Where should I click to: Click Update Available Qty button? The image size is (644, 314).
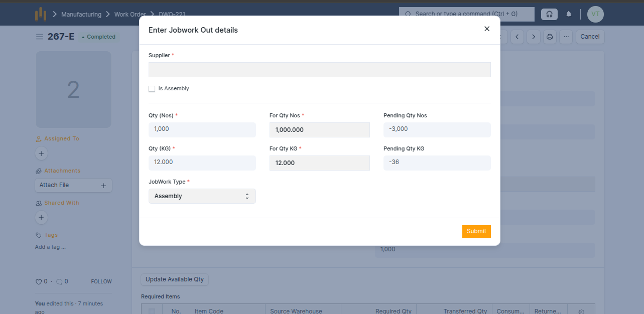coord(174,279)
